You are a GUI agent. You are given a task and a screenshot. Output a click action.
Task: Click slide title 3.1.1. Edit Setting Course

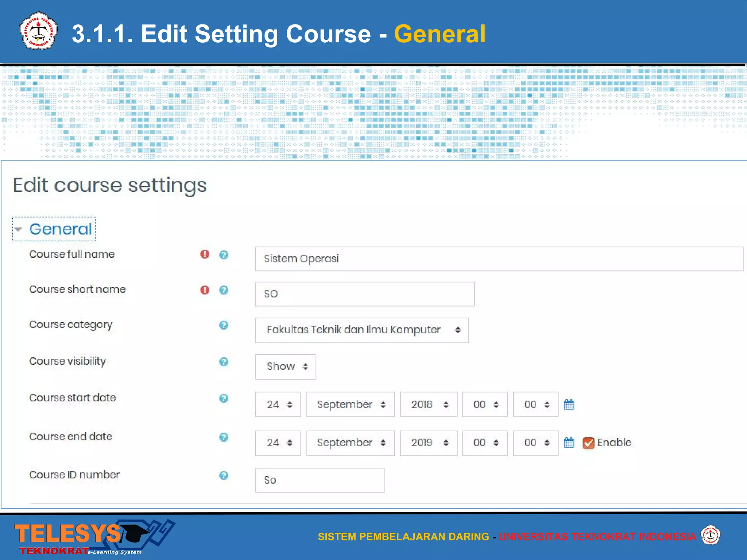pos(221,34)
